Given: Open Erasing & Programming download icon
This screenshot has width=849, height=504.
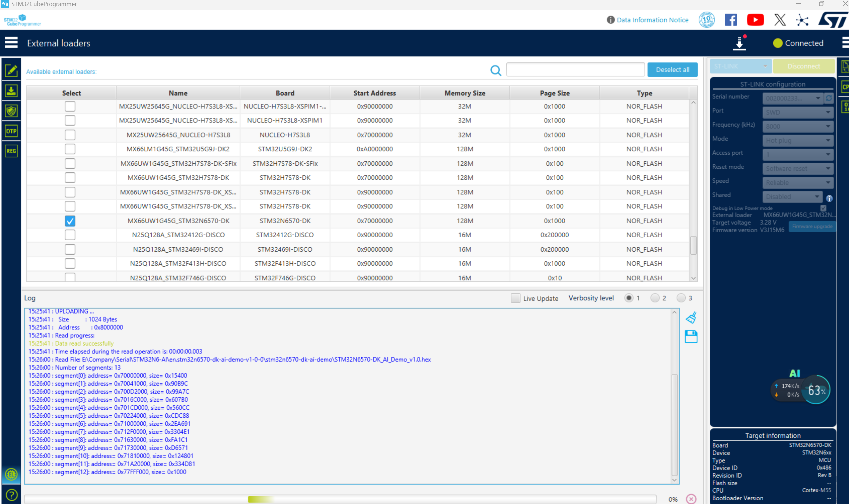Looking at the screenshot, I should [x=11, y=91].
